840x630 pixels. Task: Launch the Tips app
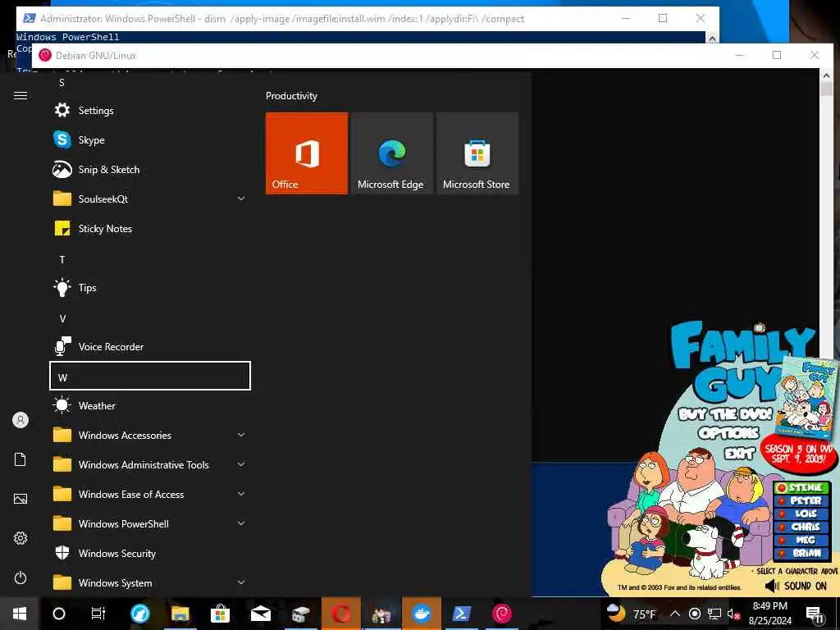click(x=150, y=288)
